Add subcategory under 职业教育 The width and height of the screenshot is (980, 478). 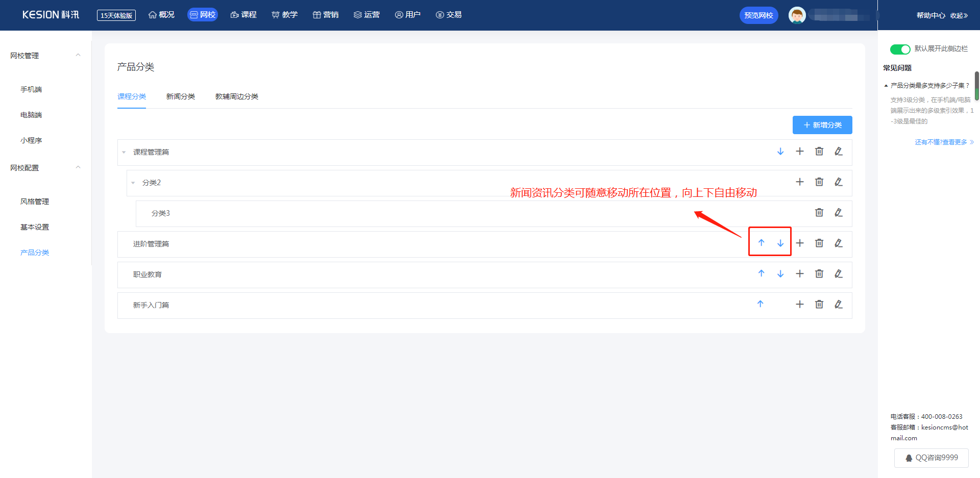tap(799, 274)
